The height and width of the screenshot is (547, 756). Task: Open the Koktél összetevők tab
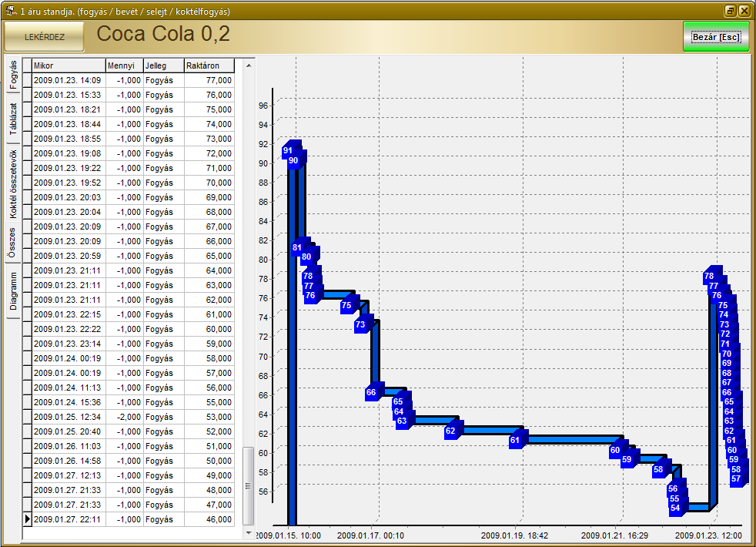click(13, 183)
